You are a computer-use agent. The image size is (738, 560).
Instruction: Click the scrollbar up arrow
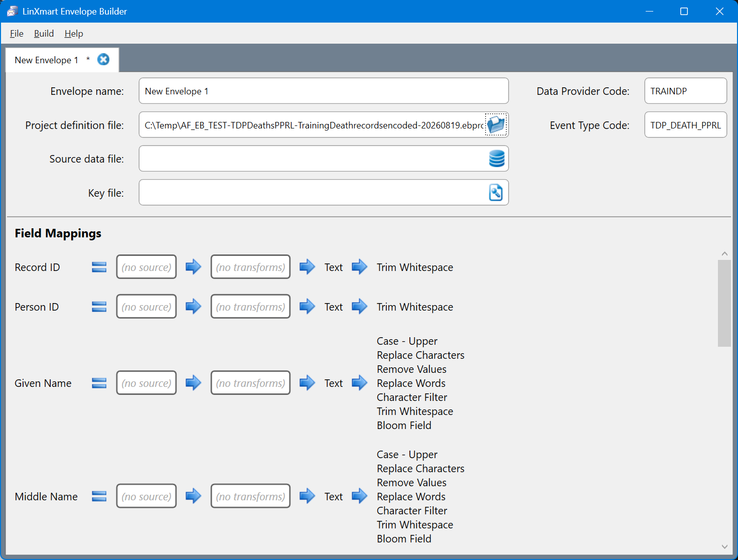point(724,254)
